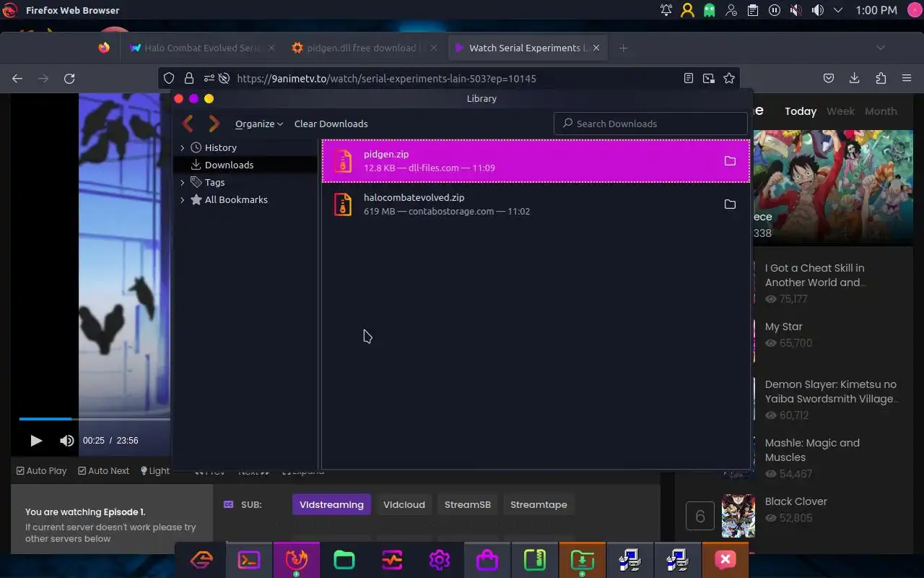Expand the Tags tree item
The height and width of the screenshot is (578, 924).
pyautogui.click(x=182, y=183)
